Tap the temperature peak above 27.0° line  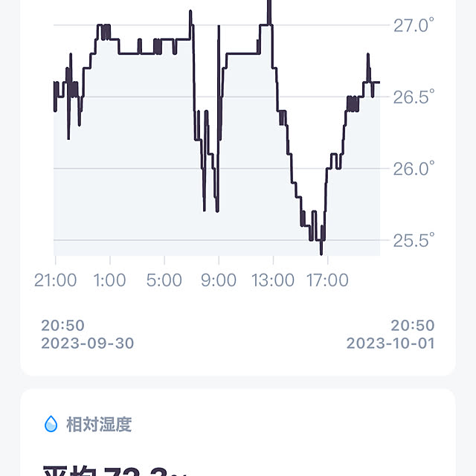click(x=269, y=9)
